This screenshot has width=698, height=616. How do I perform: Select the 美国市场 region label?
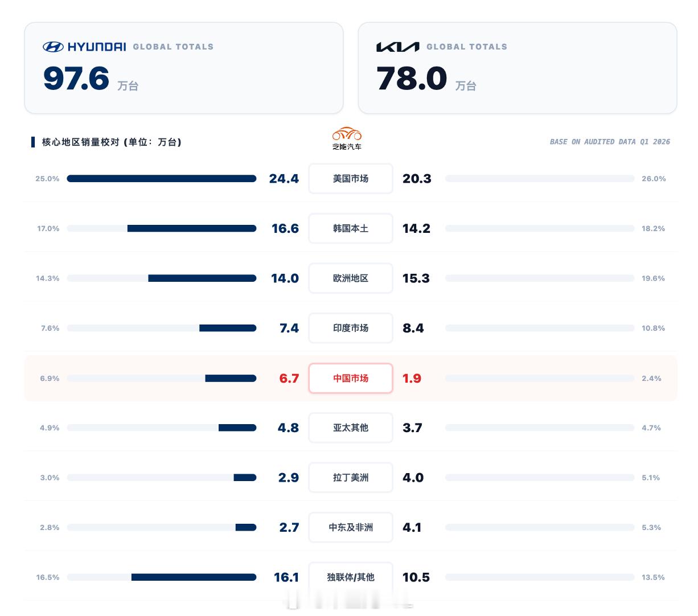pyautogui.click(x=351, y=179)
